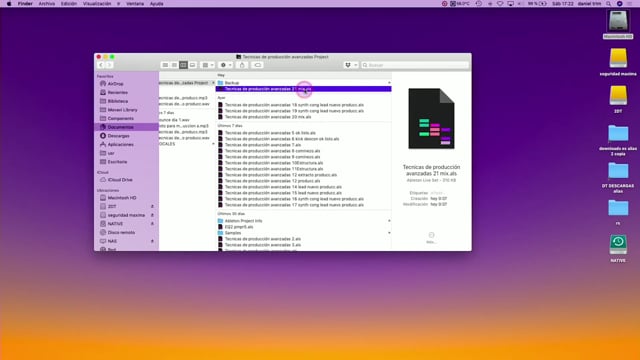Eject the NATIVE drive in the sidebar

click(152, 224)
